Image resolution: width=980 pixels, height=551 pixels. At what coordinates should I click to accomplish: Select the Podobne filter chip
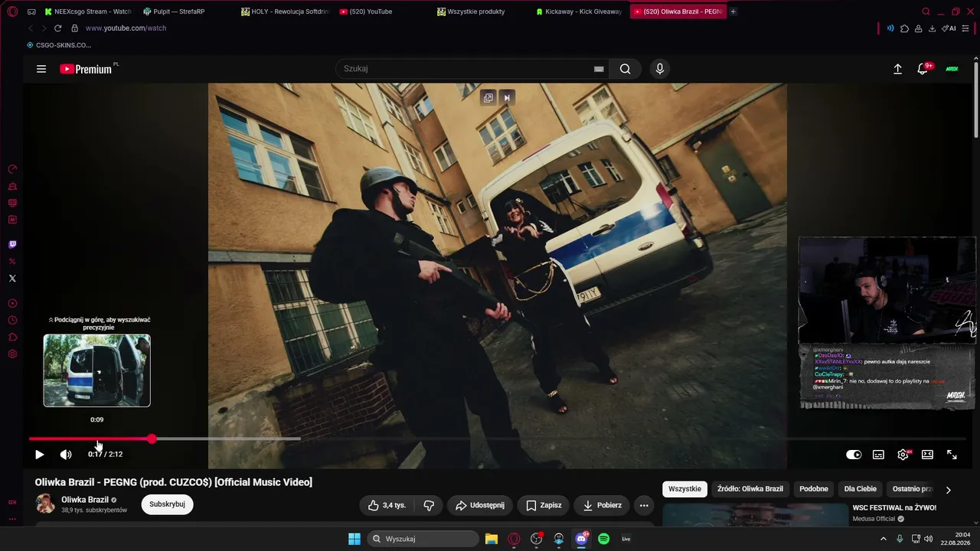814,489
